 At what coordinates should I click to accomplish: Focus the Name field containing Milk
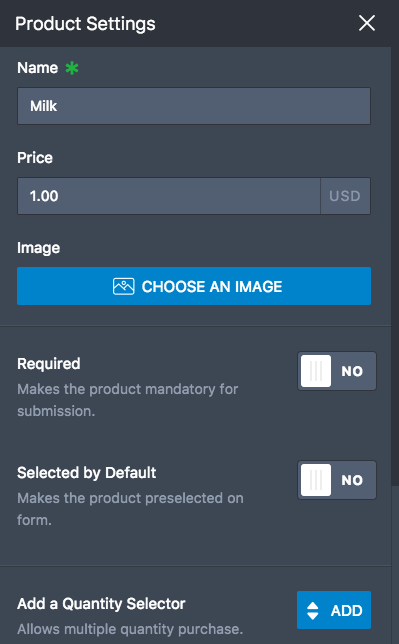click(194, 106)
